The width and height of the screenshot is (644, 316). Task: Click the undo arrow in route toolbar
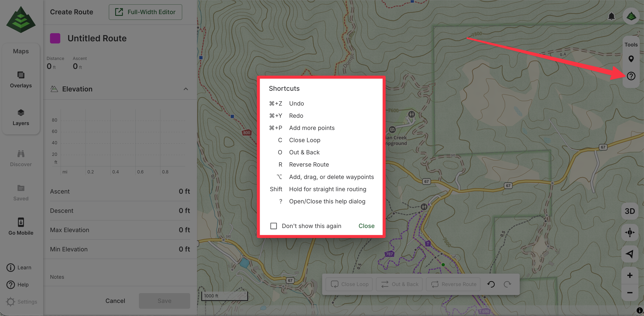pos(491,284)
